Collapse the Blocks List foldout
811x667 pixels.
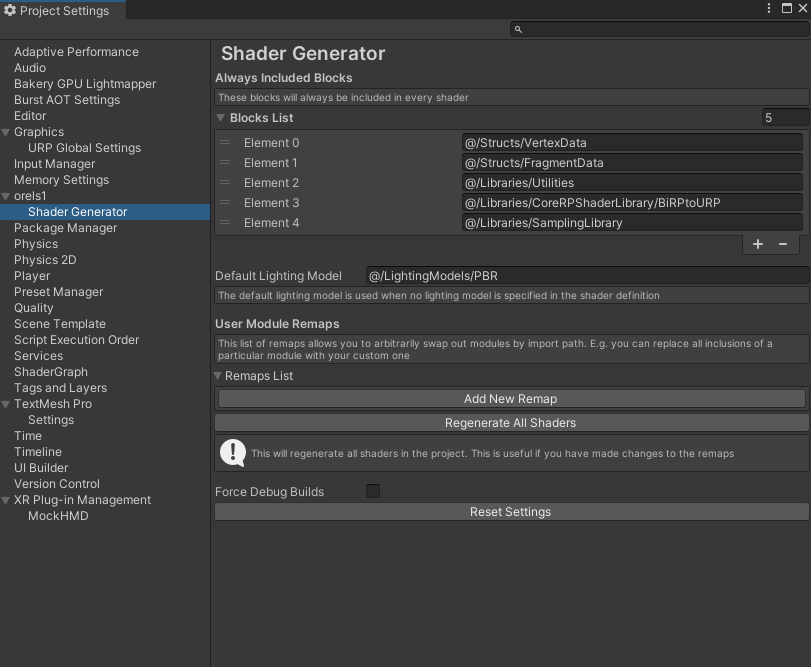tap(220, 117)
